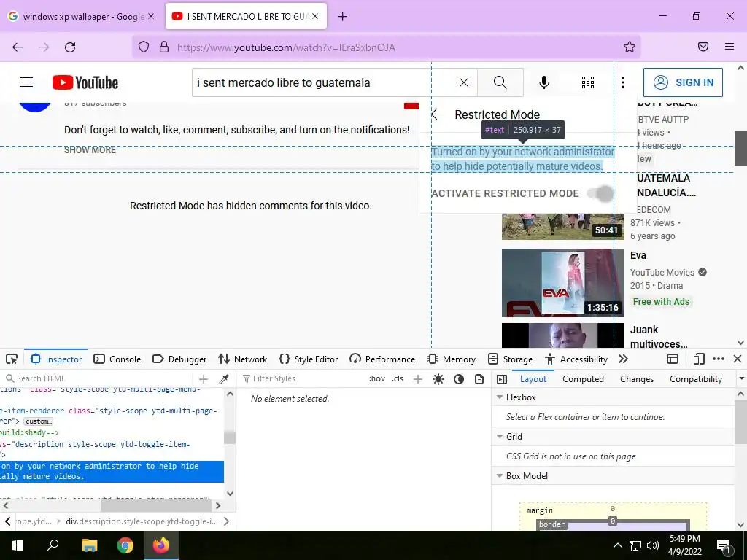
Task: Show tracking protection shield info
Action: (144, 47)
